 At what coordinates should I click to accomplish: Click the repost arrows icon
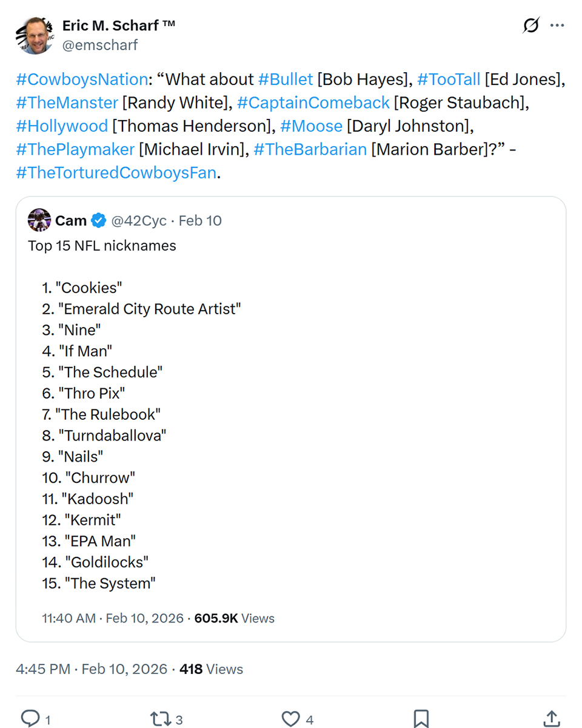click(x=159, y=719)
